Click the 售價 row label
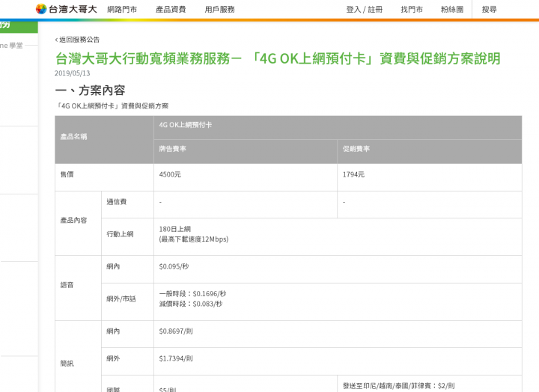Image resolution: width=539 pixels, height=392 pixels. point(104,177)
